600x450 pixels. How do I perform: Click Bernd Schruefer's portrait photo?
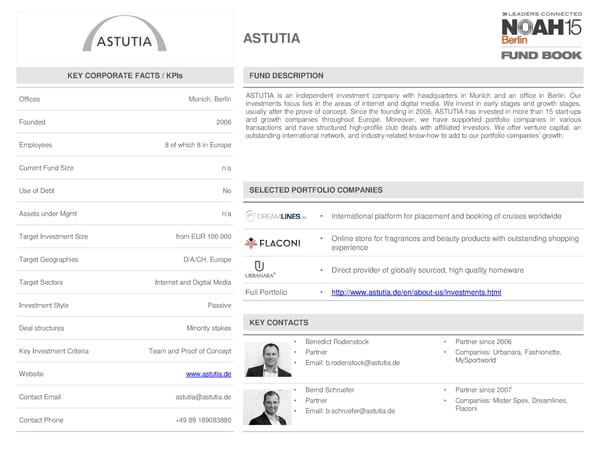pyautogui.click(x=268, y=405)
